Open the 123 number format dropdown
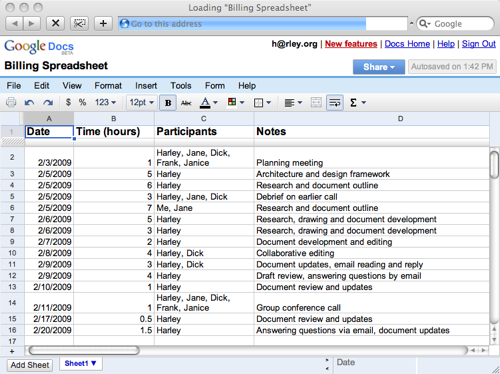The height and width of the screenshot is (374, 500). tap(105, 102)
